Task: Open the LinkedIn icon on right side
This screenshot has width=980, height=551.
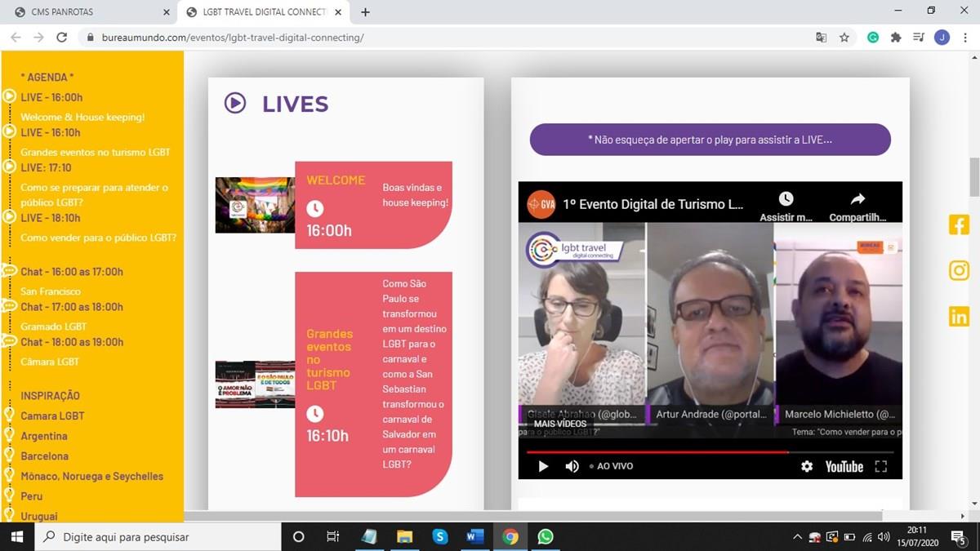Action: coord(959,316)
